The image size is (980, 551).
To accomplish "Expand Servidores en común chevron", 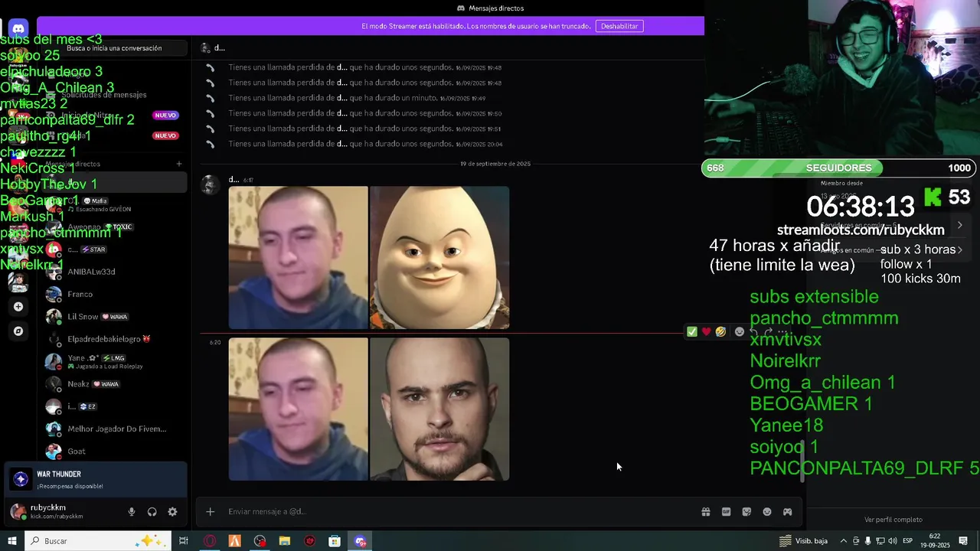I will pyautogui.click(x=960, y=225).
